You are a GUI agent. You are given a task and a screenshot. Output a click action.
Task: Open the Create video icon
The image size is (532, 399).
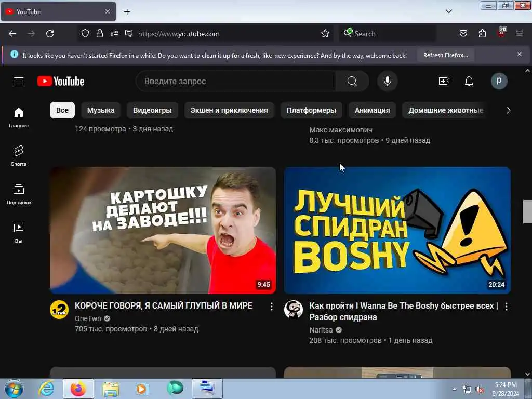[x=444, y=81]
